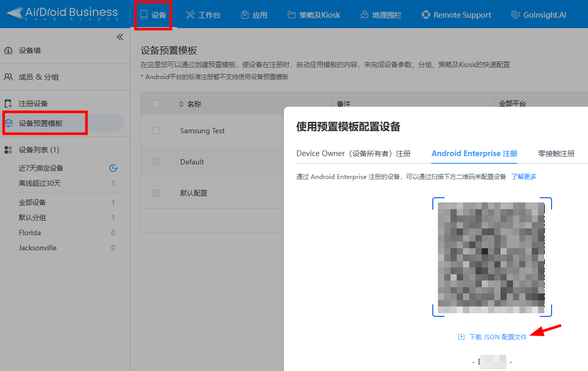Open the 全部平台 column filter
The width and height of the screenshot is (588, 371).
512,104
